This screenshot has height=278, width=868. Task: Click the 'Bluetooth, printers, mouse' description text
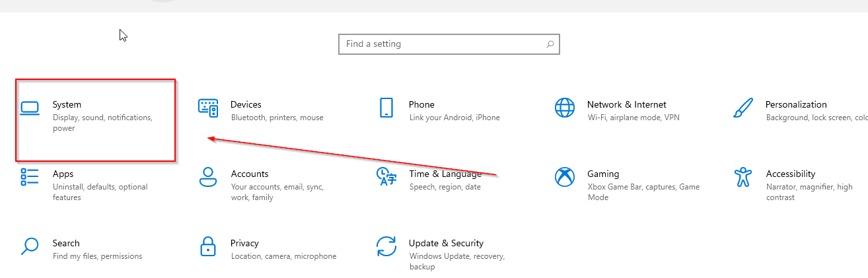[x=277, y=118]
